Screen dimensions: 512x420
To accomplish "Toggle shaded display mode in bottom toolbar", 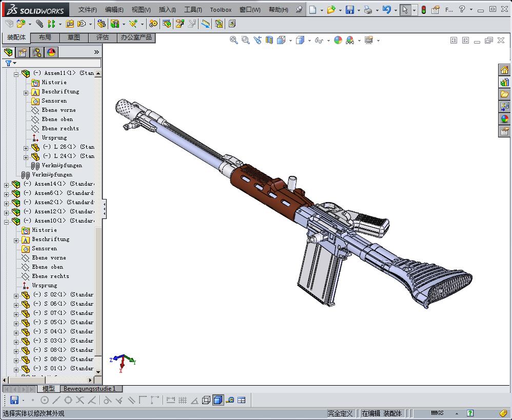I will (x=218, y=400).
